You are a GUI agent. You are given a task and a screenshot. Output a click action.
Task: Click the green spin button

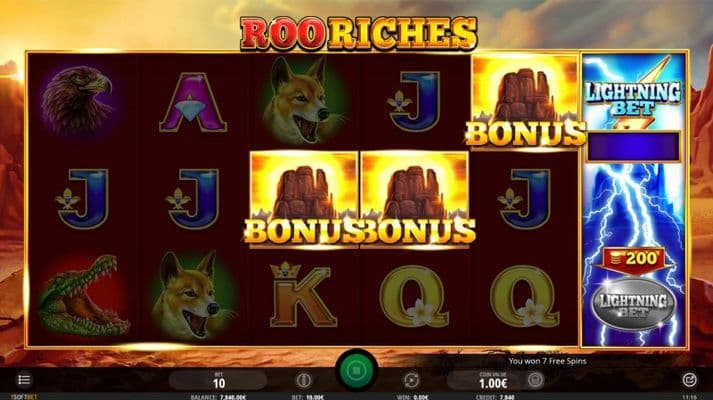(x=356, y=371)
